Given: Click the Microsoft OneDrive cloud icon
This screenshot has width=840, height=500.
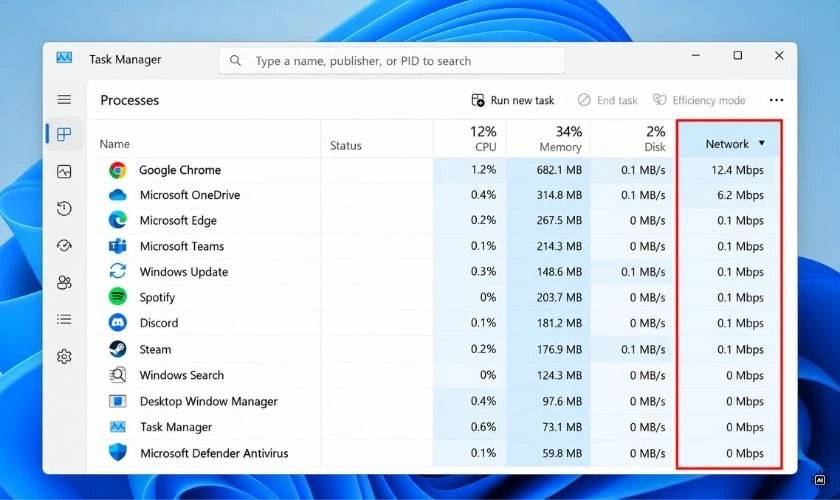Looking at the screenshot, I should click(x=117, y=195).
